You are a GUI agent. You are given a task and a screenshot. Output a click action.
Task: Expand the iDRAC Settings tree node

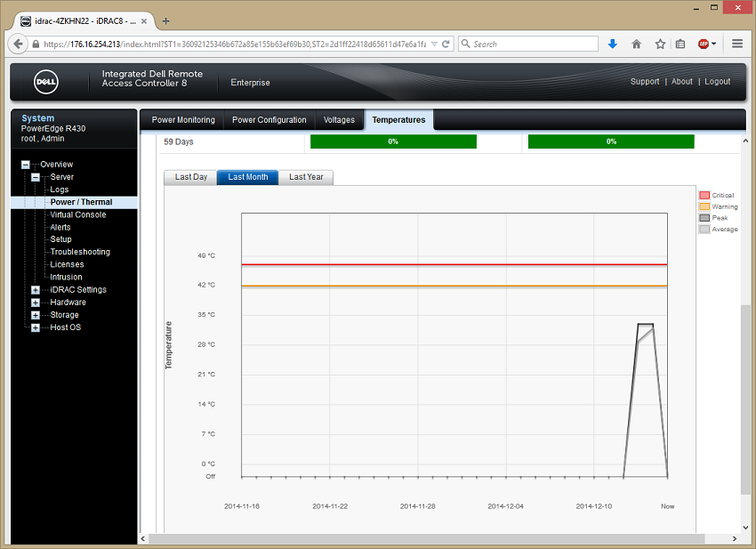(x=36, y=290)
